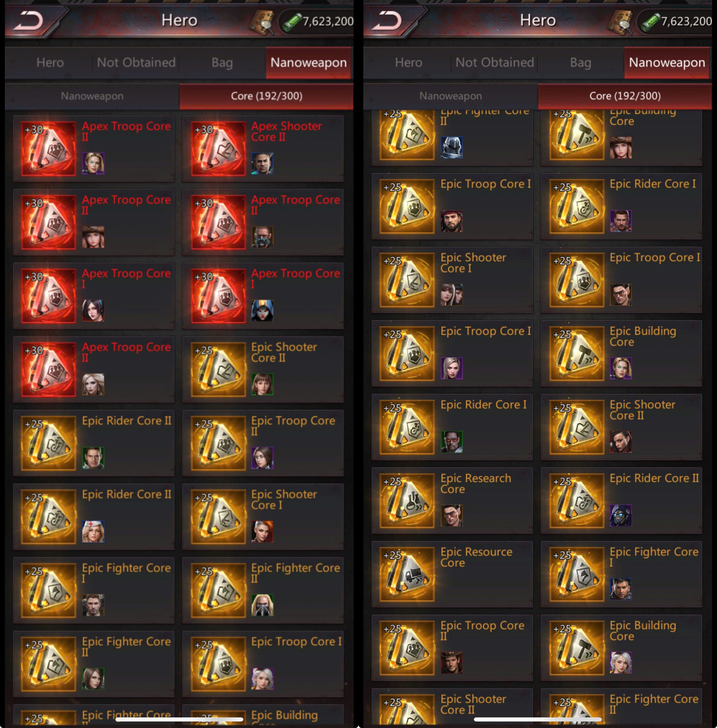Switch to the Bag tab in left panel
The width and height of the screenshot is (717, 728).
[x=222, y=63]
